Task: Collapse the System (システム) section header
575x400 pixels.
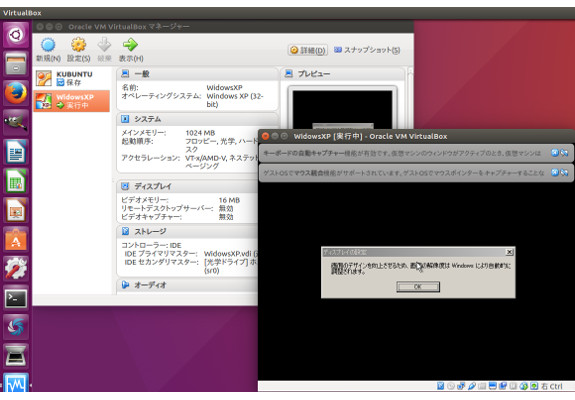Action: (197, 119)
